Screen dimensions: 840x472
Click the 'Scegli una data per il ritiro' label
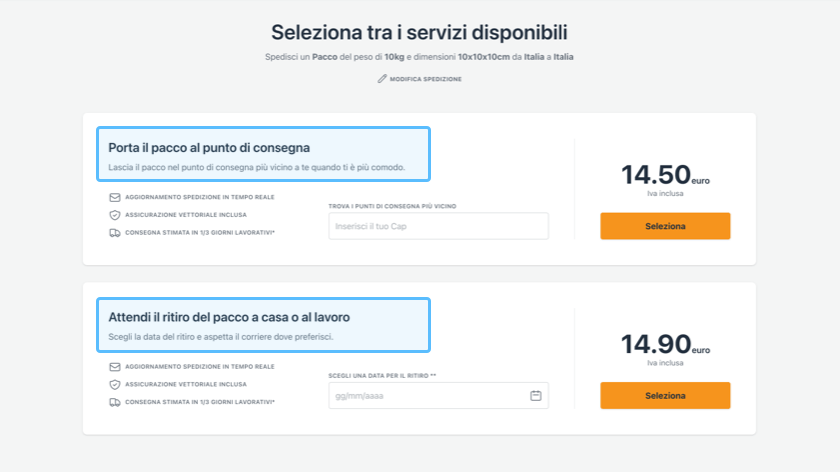[382, 376]
